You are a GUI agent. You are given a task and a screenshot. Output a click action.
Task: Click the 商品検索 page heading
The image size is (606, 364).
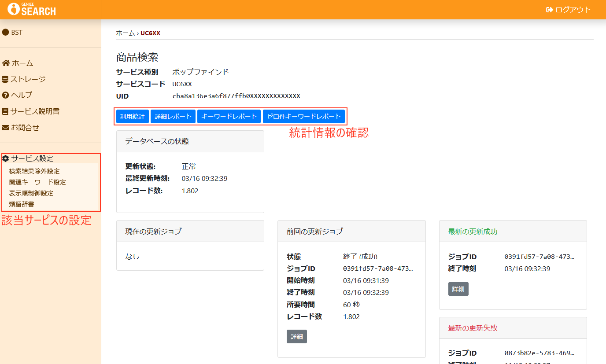[137, 57]
